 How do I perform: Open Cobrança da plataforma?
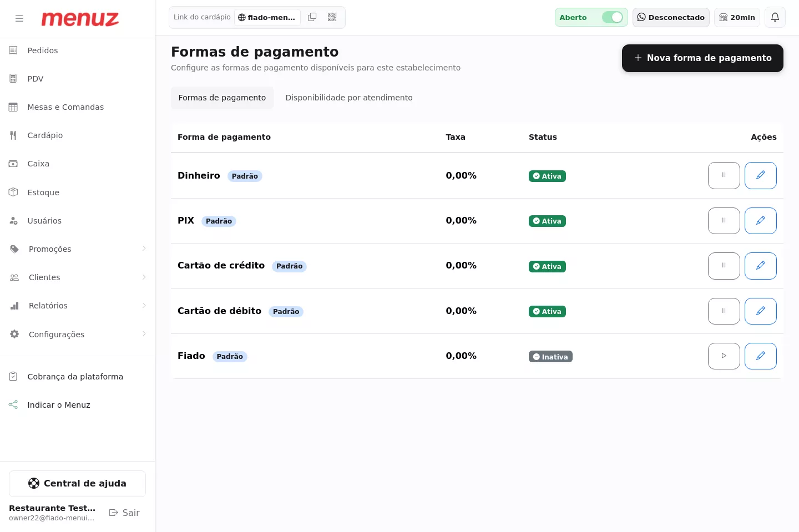click(77, 377)
